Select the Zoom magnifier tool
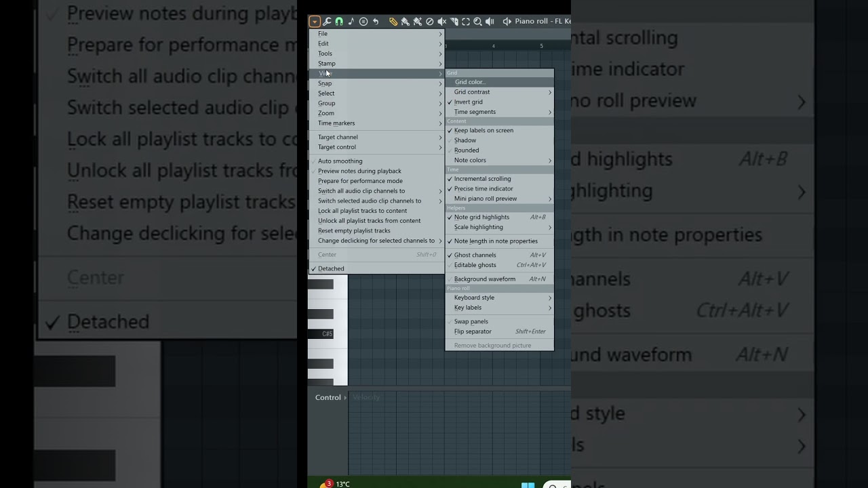Viewport: 868px width, 488px height. coord(477,22)
